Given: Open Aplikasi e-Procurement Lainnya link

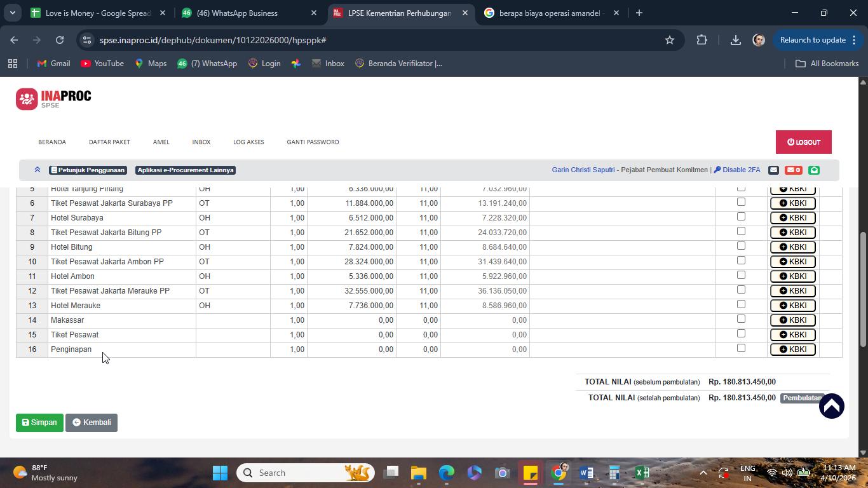Looking at the screenshot, I should coord(186,170).
